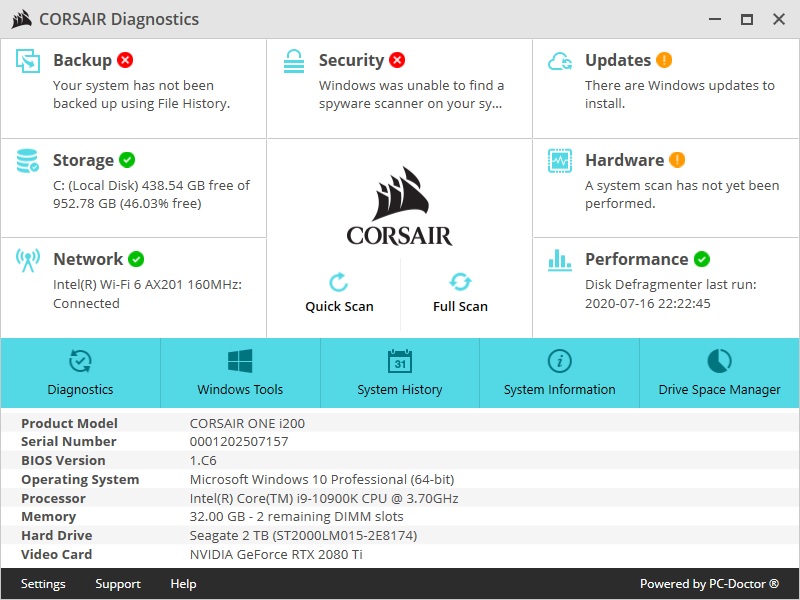Close the CORSAIR Diagnostics window
This screenshot has height=600, width=800.
click(x=779, y=19)
